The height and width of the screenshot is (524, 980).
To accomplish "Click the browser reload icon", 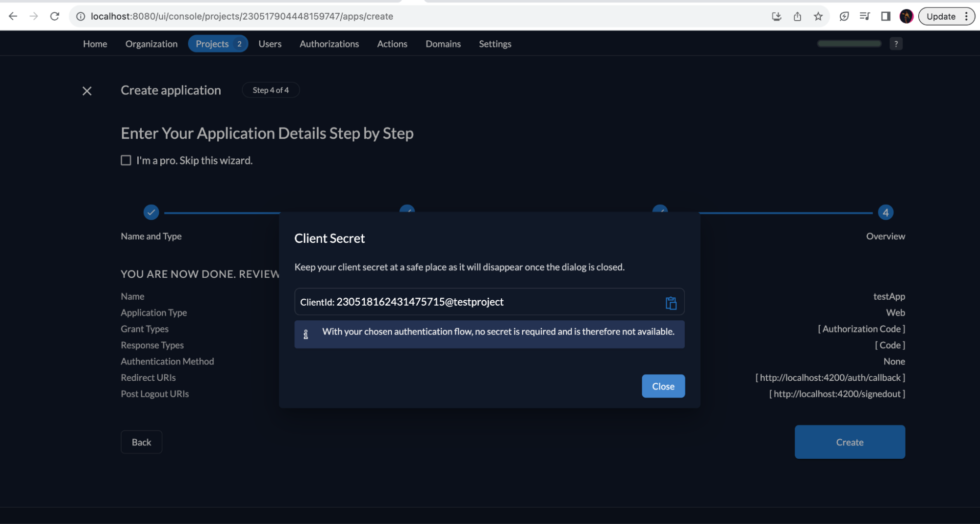I will (x=55, y=16).
